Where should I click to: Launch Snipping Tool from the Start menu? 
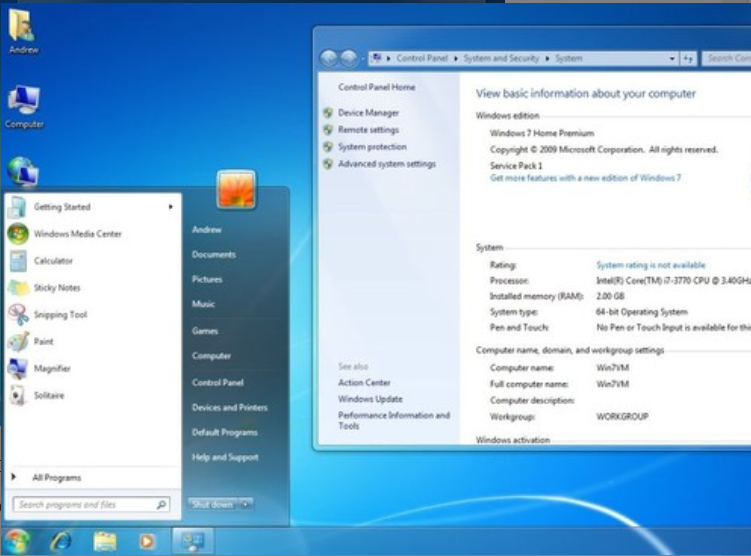(60, 315)
